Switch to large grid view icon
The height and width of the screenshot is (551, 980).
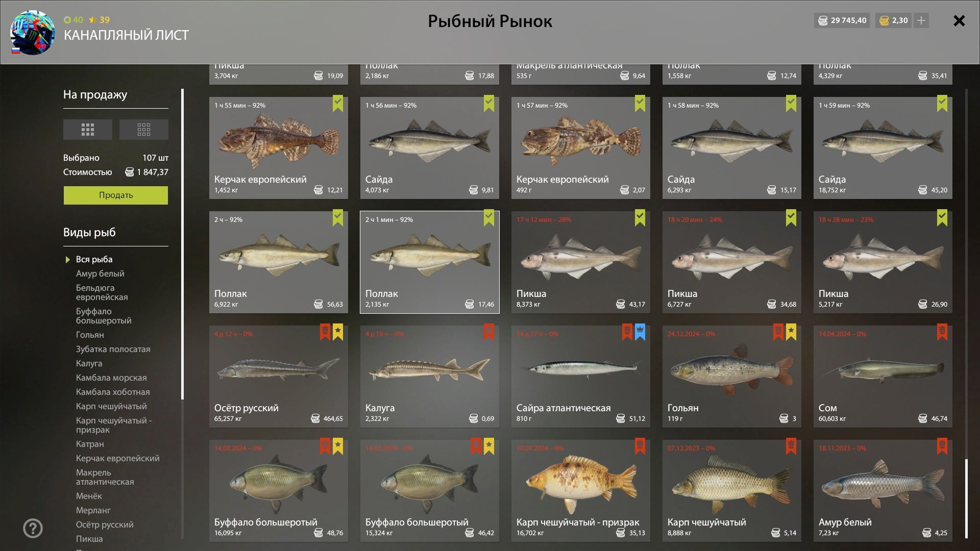(x=88, y=130)
